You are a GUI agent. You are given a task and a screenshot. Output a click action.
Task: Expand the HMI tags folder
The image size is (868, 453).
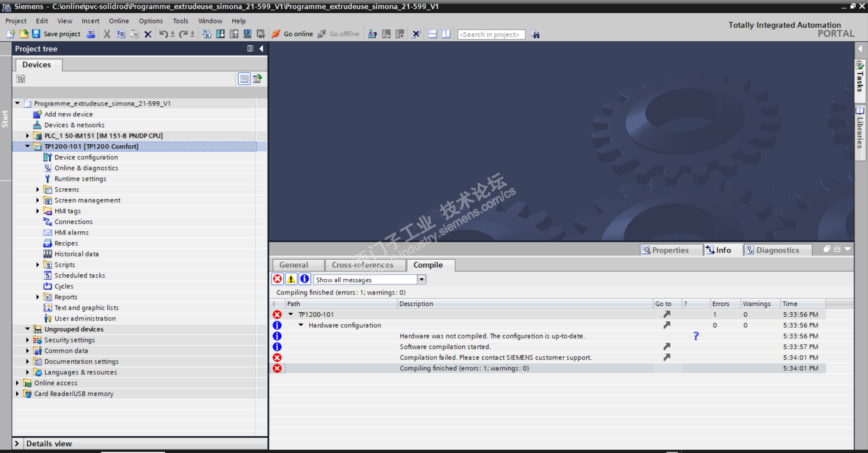pyautogui.click(x=38, y=211)
